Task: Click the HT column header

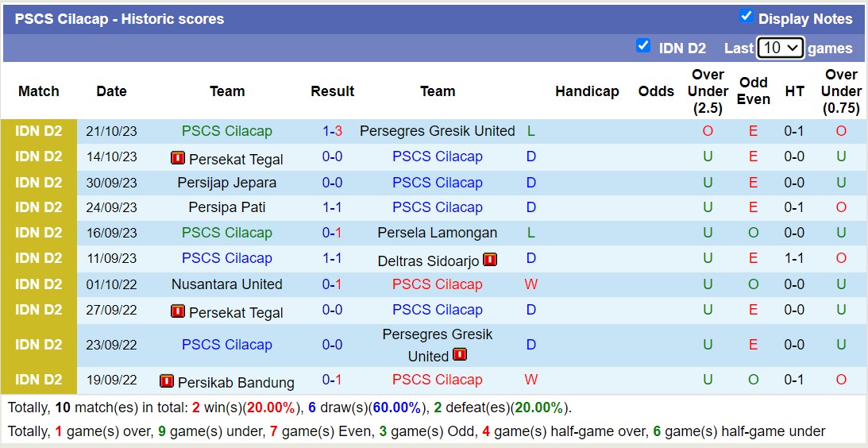Action: coord(794,91)
